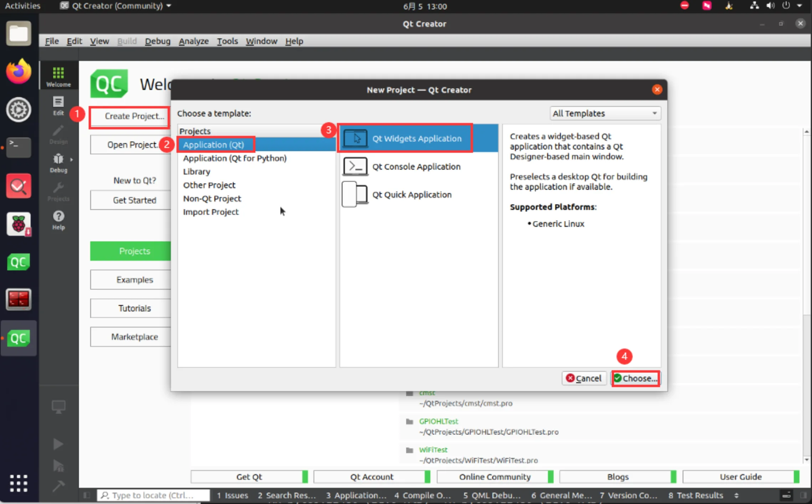812x504 pixels.
Task: Open Debug mode in sidebar
Action: coord(58,163)
